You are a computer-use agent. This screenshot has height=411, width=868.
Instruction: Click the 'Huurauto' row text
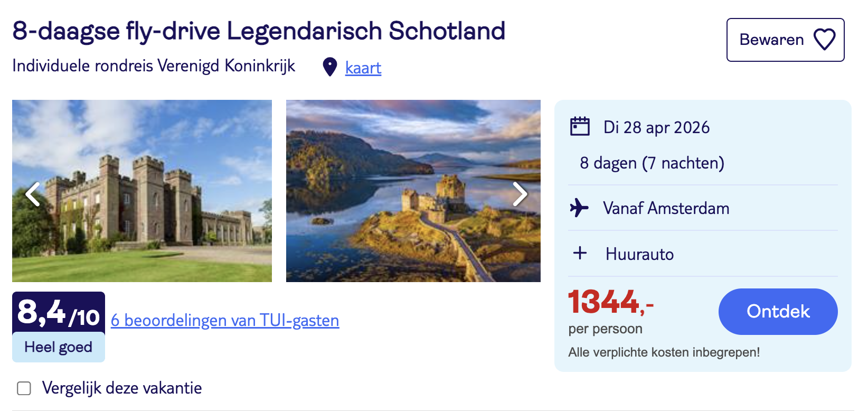coord(639,254)
